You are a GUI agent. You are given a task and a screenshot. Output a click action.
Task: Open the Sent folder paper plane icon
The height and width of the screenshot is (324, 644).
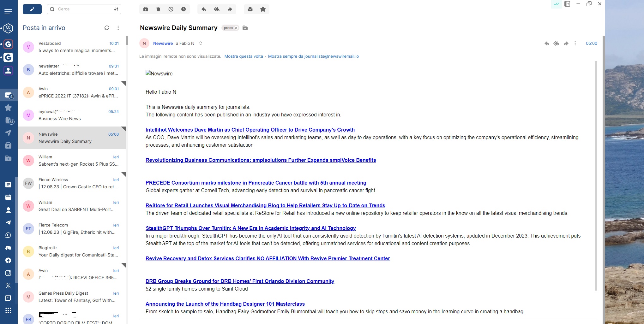[8, 133]
